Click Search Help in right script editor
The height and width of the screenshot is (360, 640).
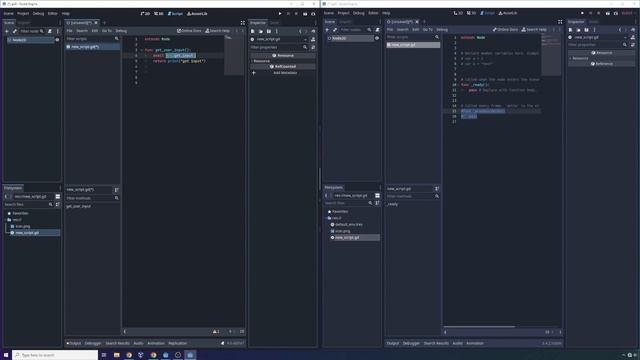(x=534, y=29)
